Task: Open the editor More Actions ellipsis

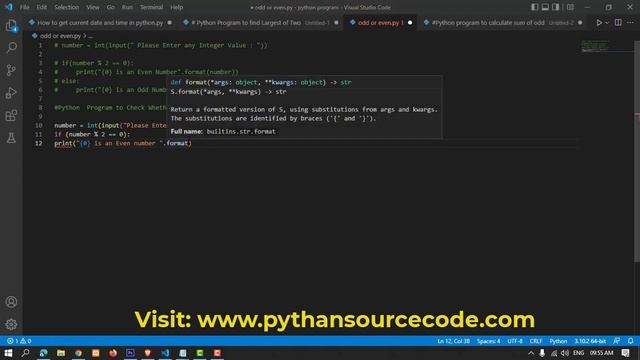Action: click(630, 23)
